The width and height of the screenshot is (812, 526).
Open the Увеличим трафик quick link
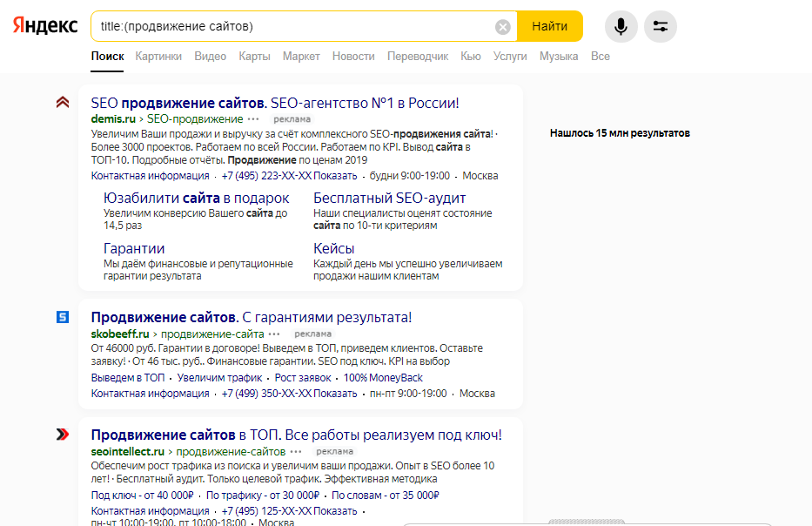click(x=219, y=378)
